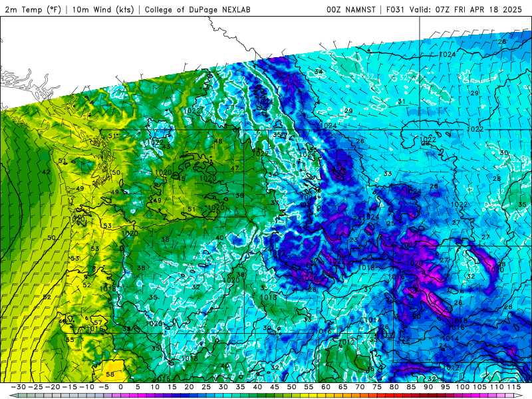Viewport: 532px width, 399px height.
Task: Click the "F031" forecast hour label
Action: point(395,9)
